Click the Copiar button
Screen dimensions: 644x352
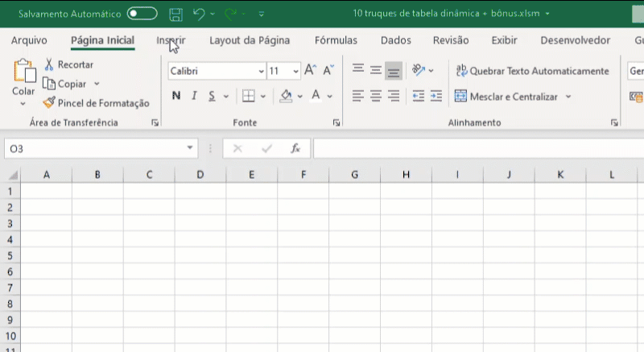point(65,84)
